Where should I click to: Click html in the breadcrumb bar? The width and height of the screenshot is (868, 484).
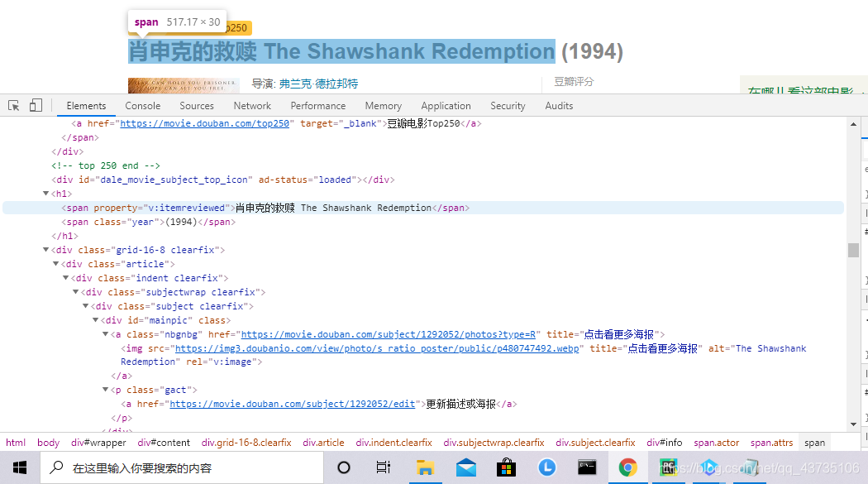16,443
